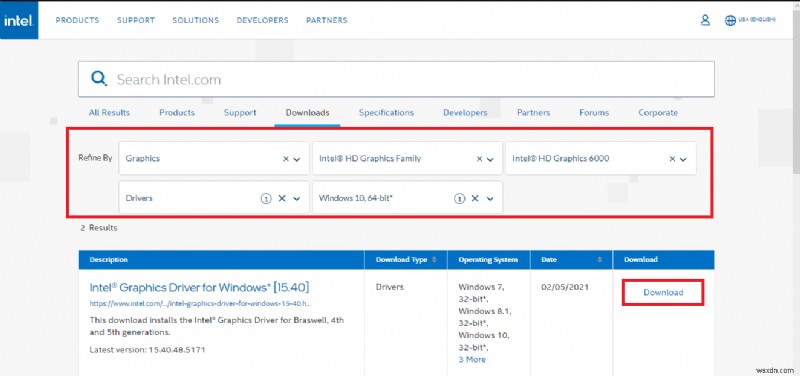Image resolution: width=800 pixels, height=376 pixels.
Task: Expand the 3 More operating systems link
Action: click(x=472, y=360)
